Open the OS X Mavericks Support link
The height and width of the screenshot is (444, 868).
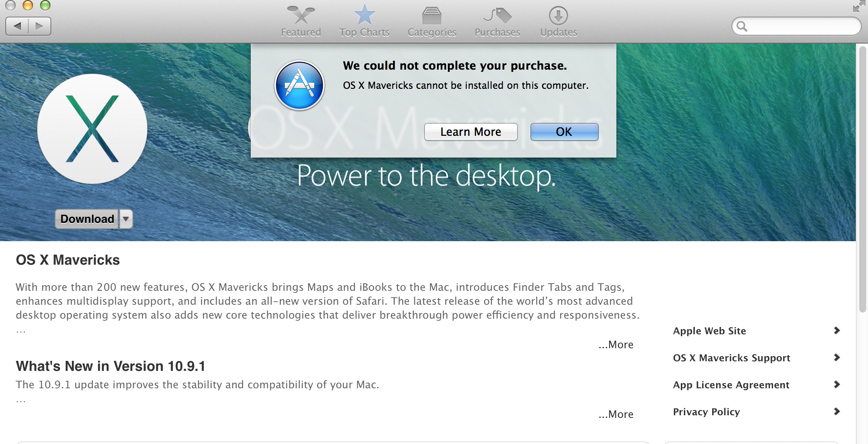coord(731,358)
